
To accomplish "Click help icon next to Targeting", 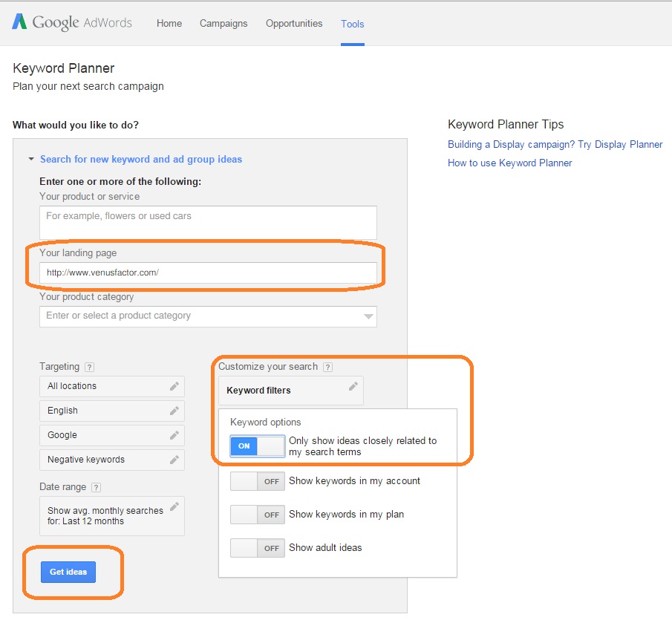I will click(x=89, y=367).
